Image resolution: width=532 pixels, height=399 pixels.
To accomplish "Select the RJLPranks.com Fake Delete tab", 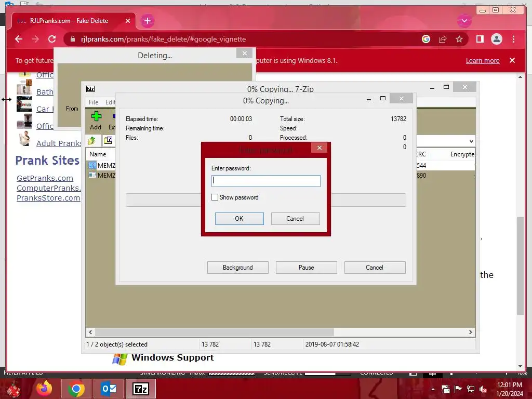I will pos(69,21).
